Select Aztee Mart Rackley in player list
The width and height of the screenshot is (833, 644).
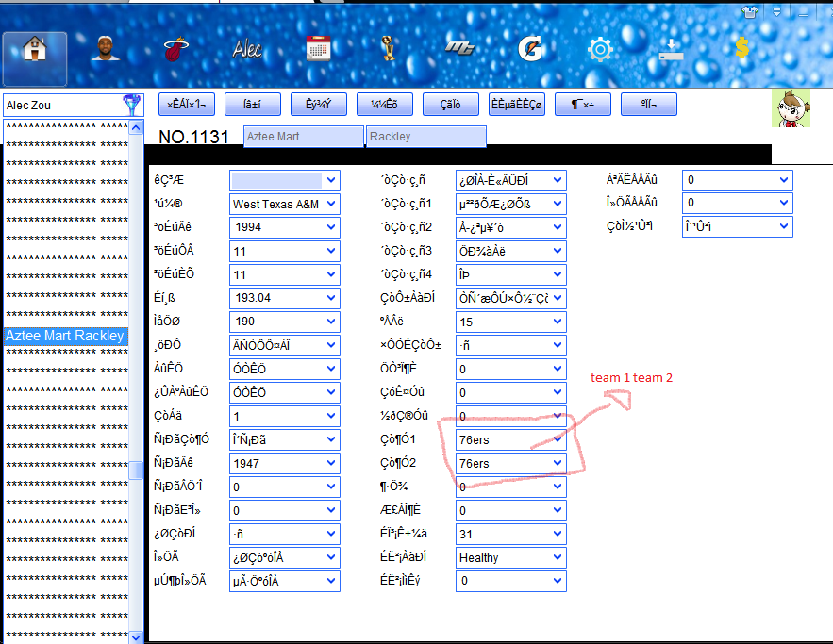[x=64, y=336]
